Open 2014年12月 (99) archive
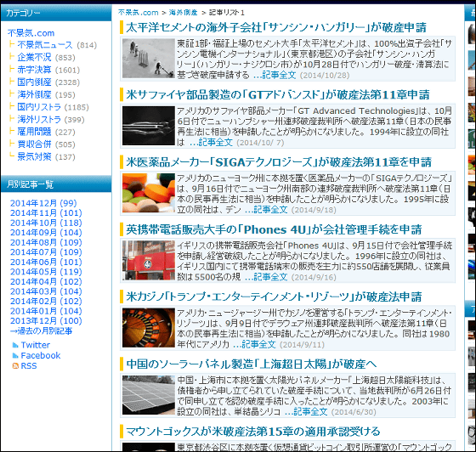476x452 pixels. (43, 203)
